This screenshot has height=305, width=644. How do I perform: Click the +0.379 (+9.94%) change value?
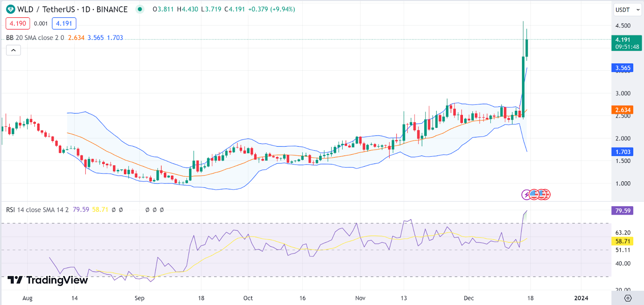click(271, 9)
